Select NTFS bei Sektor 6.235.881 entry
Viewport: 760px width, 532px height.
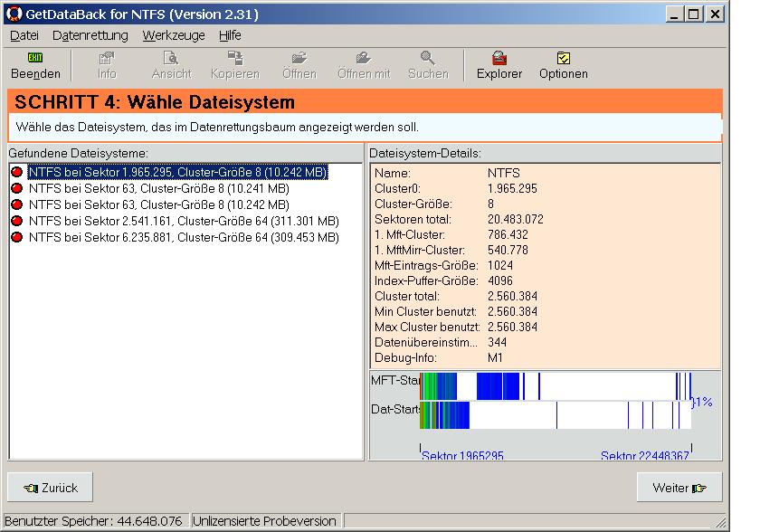(184, 237)
